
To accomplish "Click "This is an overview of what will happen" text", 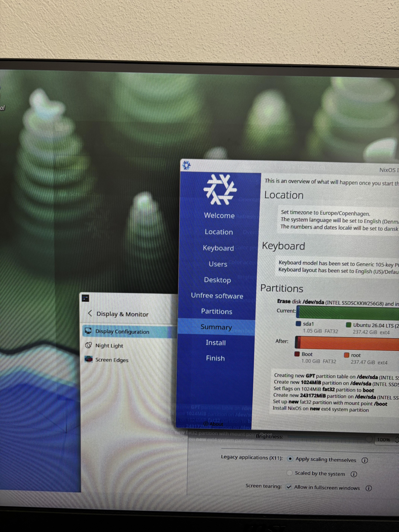I will (x=332, y=182).
